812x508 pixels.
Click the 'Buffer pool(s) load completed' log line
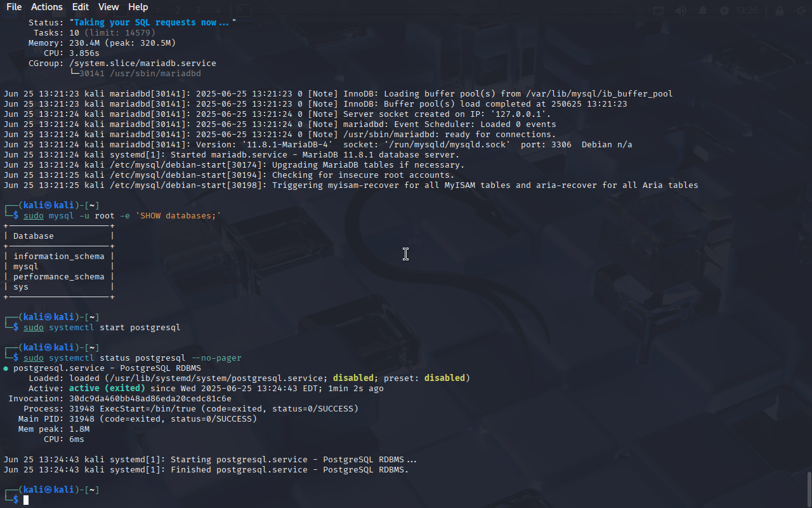point(315,104)
